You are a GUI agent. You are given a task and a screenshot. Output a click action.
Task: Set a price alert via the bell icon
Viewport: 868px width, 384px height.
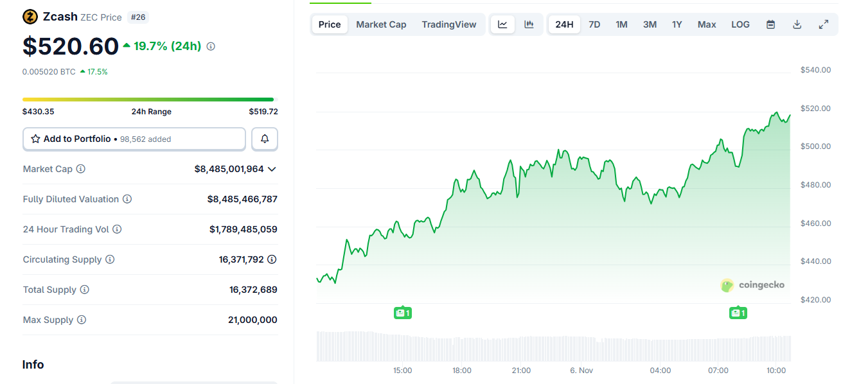[264, 139]
